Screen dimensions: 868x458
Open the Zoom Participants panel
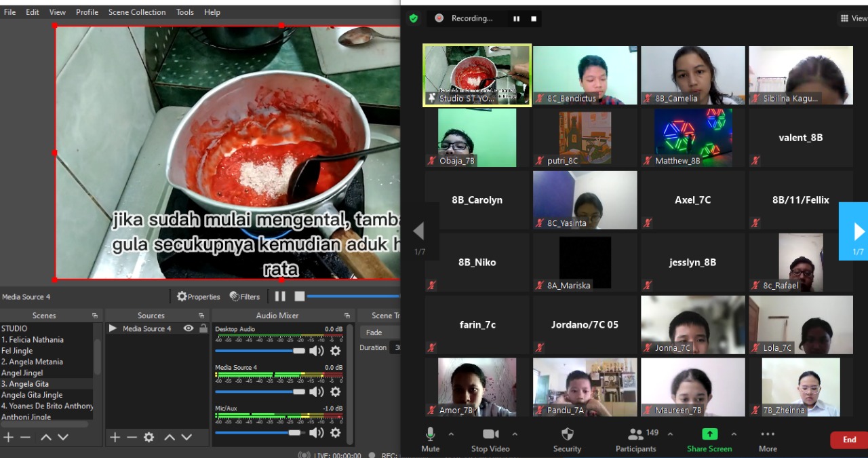[635, 440]
